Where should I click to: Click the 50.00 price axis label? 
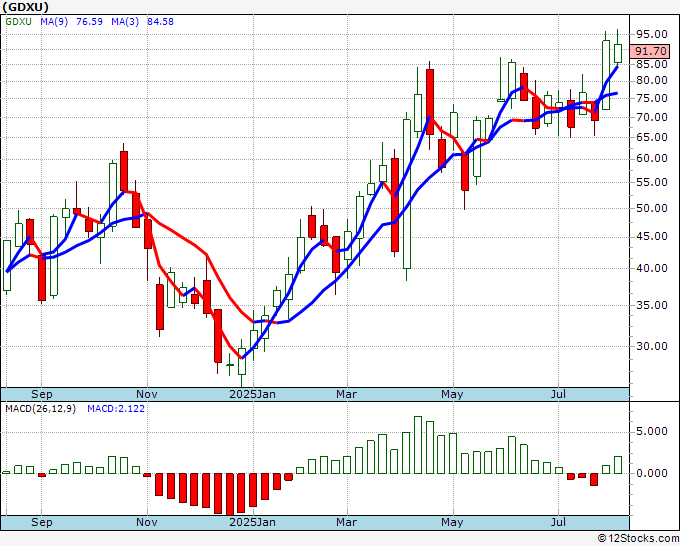click(651, 208)
